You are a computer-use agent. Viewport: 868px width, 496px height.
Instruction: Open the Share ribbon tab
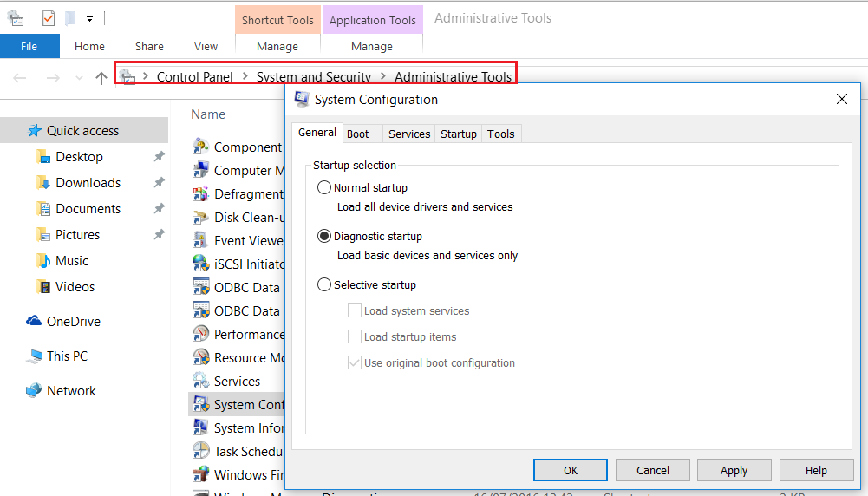click(x=149, y=46)
